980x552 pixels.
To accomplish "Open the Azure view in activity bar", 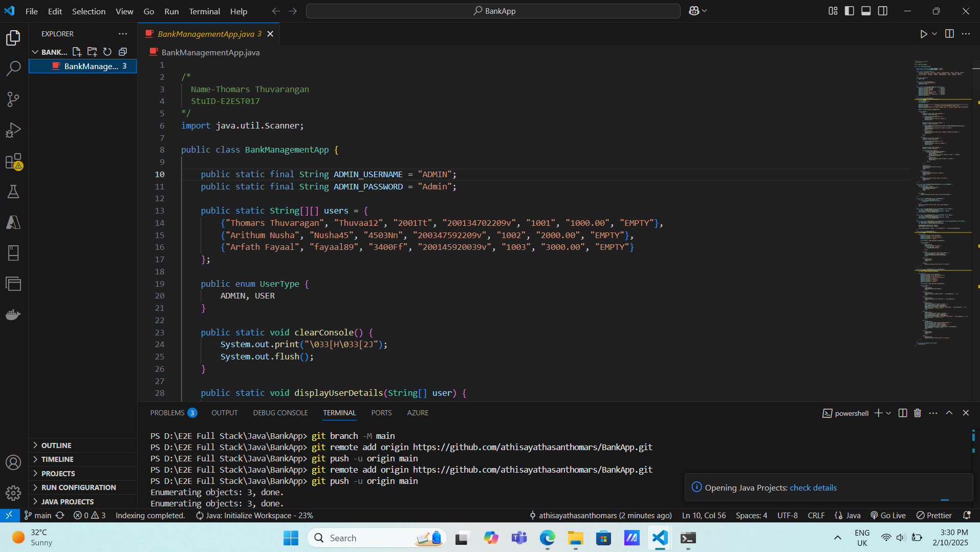I will [13, 222].
